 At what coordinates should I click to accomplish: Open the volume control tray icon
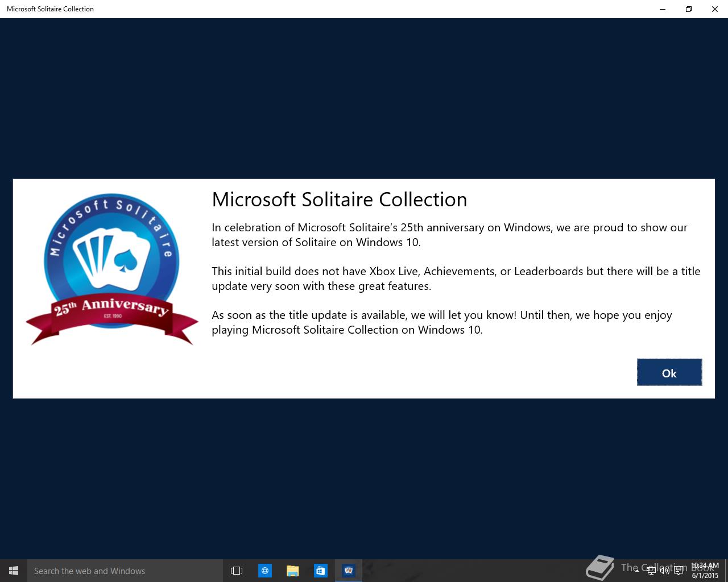[664, 571]
